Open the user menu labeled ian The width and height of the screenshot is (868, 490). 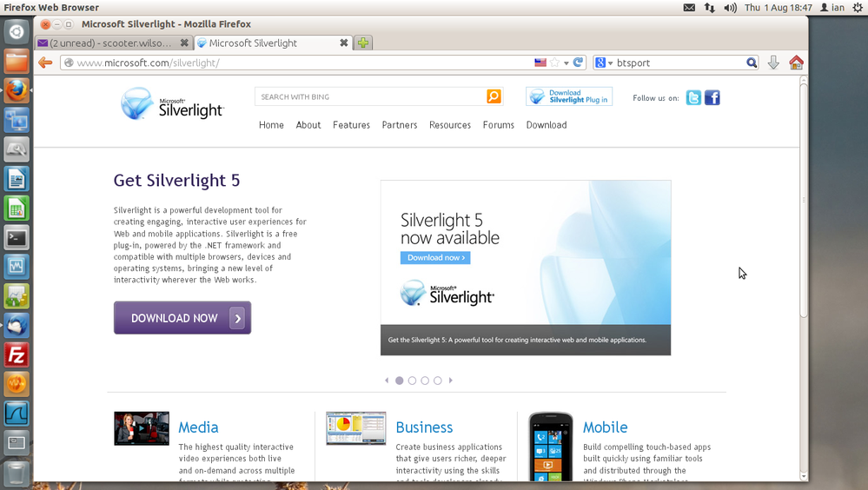[832, 7]
